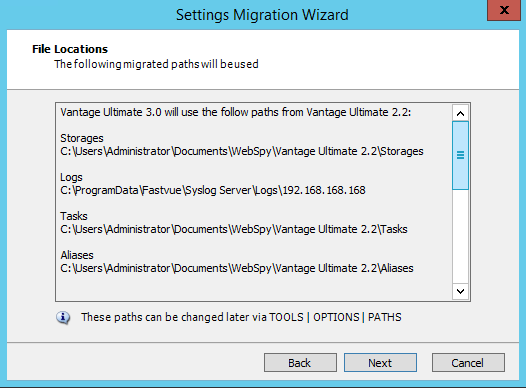Click the Storages folder path line
The width and height of the screenshot is (526, 388).
tap(242, 151)
